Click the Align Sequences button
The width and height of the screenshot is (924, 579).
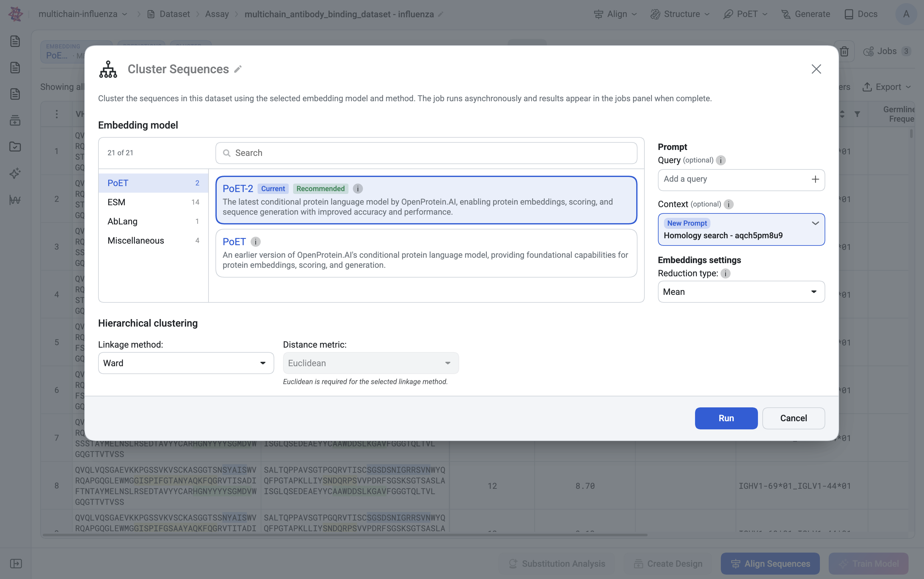(x=770, y=564)
